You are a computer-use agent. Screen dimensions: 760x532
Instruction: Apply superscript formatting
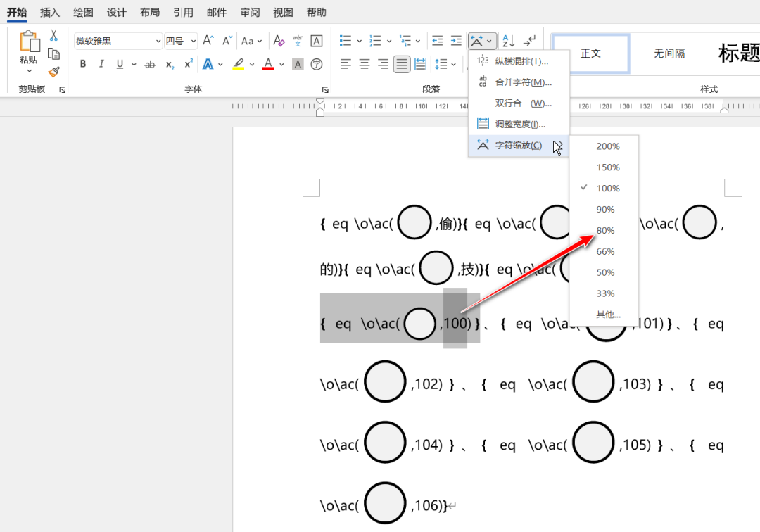click(188, 63)
